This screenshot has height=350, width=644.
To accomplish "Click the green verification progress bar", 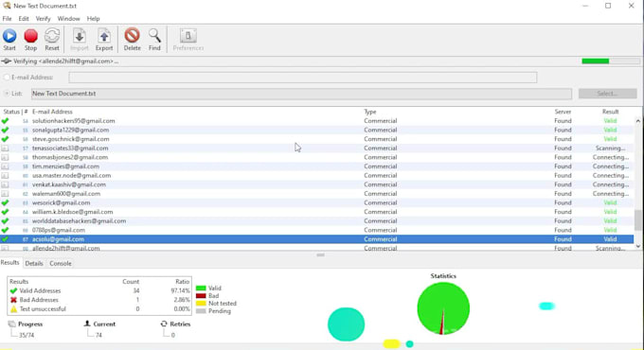I will point(595,61).
